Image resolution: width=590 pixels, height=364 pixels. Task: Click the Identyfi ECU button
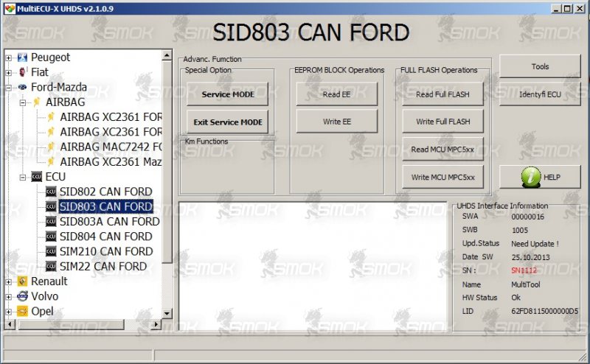point(540,94)
